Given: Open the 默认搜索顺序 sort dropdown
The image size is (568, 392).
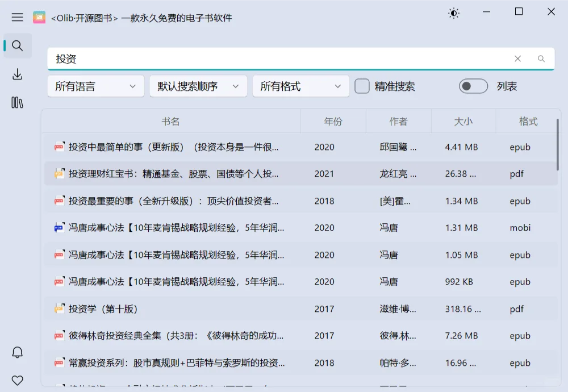Looking at the screenshot, I should (x=198, y=86).
